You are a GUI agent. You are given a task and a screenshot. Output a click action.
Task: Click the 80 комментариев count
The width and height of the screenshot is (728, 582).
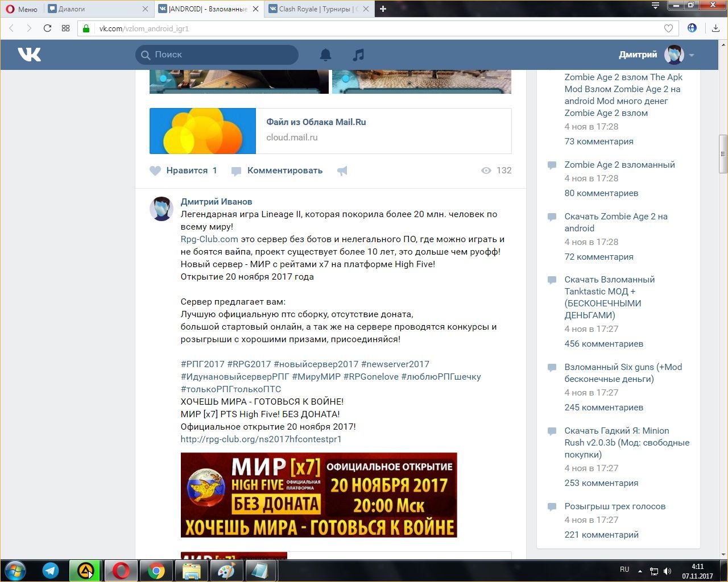coord(601,193)
